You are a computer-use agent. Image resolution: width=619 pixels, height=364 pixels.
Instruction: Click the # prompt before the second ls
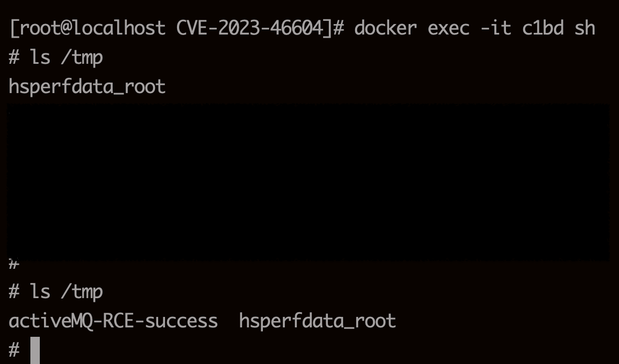[14, 291]
